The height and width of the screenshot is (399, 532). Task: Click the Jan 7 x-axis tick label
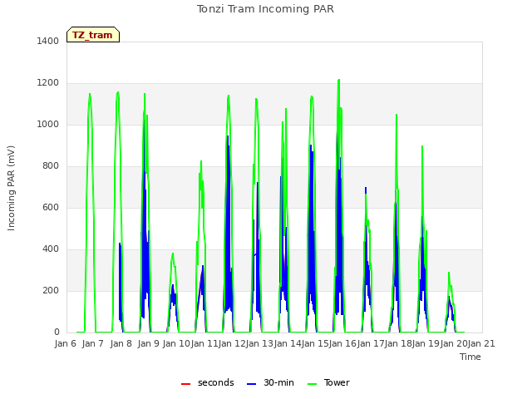pos(93,343)
